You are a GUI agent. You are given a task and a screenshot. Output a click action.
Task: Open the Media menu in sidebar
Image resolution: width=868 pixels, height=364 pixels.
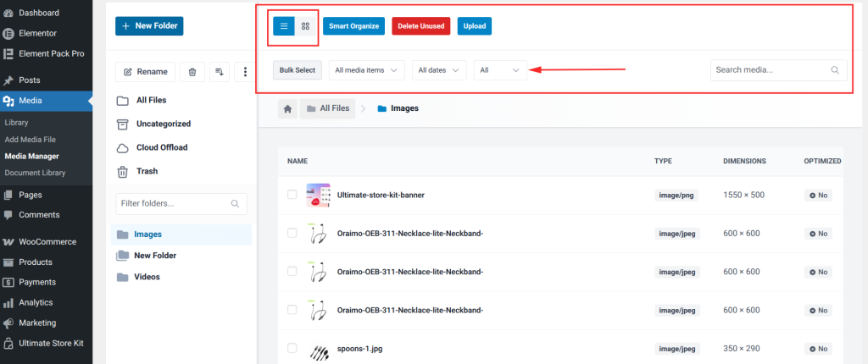47,101
